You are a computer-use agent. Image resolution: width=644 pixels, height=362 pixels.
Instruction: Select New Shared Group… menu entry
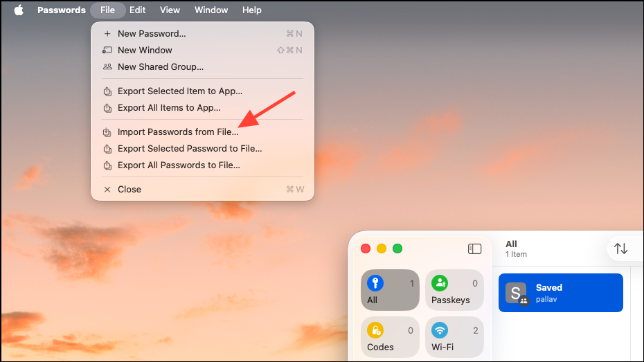(202, 66)
